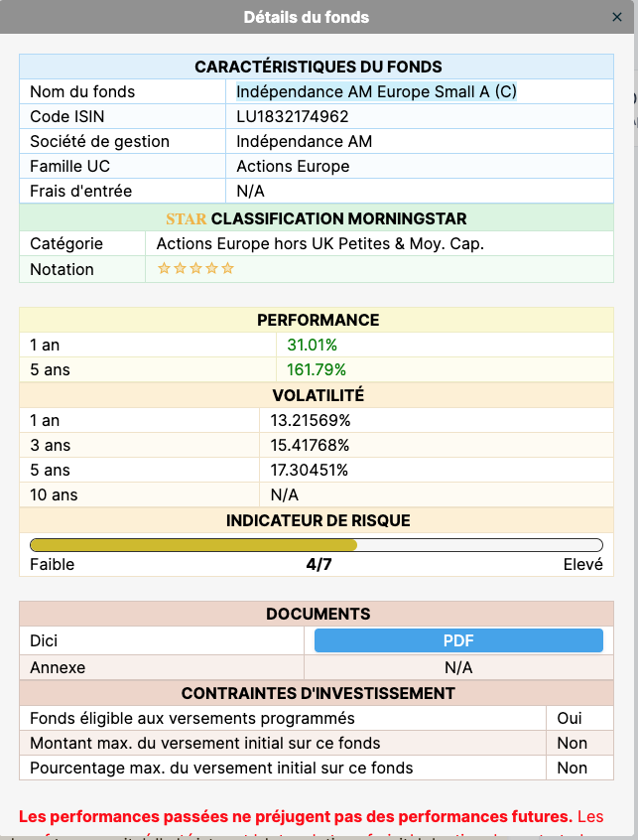Click Non for Montant max. du versement
This screenshot has width=638, height=840.
(x=573, y=743)
